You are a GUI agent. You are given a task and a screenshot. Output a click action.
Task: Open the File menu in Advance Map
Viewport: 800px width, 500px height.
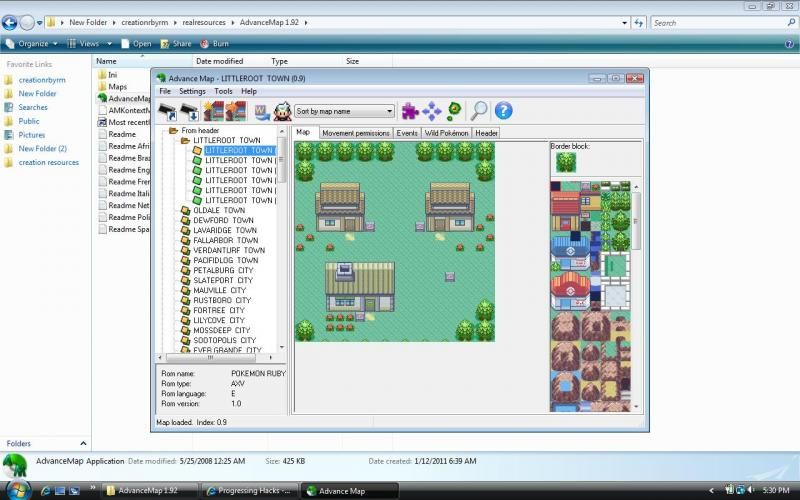tap(165, 91)
